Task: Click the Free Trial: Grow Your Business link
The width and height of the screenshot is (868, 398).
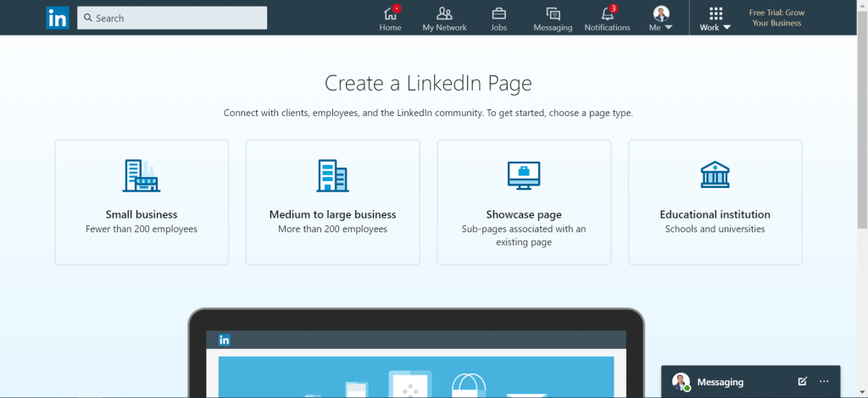Action: click(776, 18)
